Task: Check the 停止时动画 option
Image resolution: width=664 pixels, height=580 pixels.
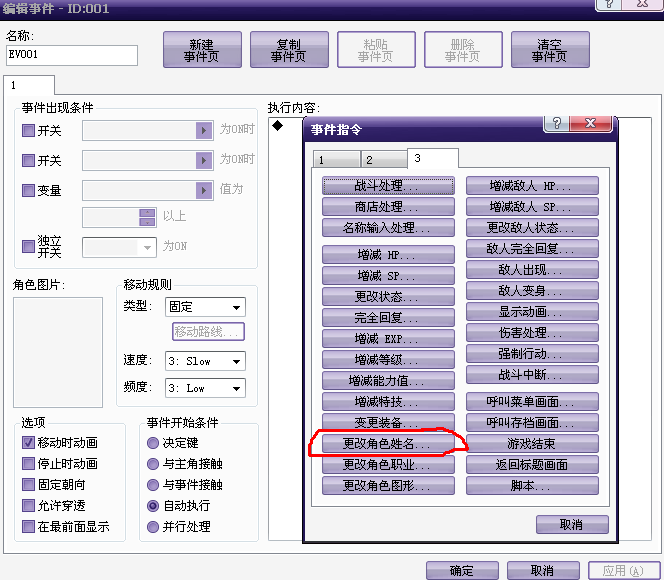Action: tap(28, 464)
